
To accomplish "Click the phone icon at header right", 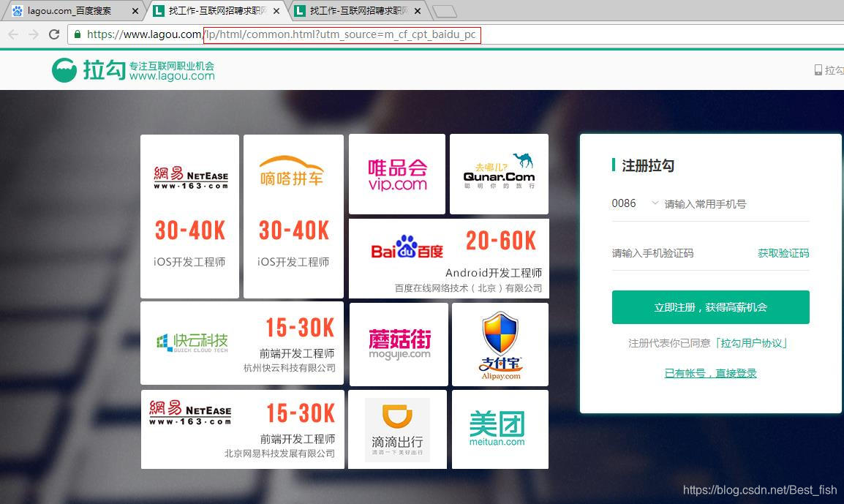I will point(818,70).
